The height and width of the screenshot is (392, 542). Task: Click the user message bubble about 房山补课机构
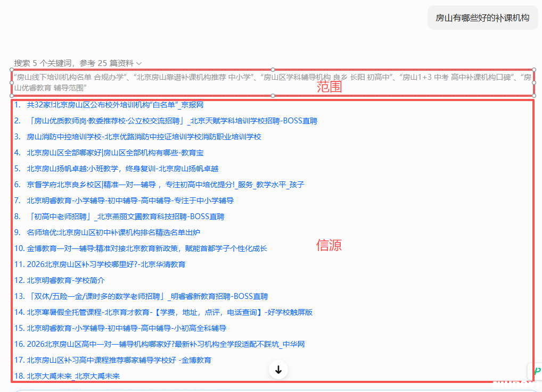(x=482, y=18)
